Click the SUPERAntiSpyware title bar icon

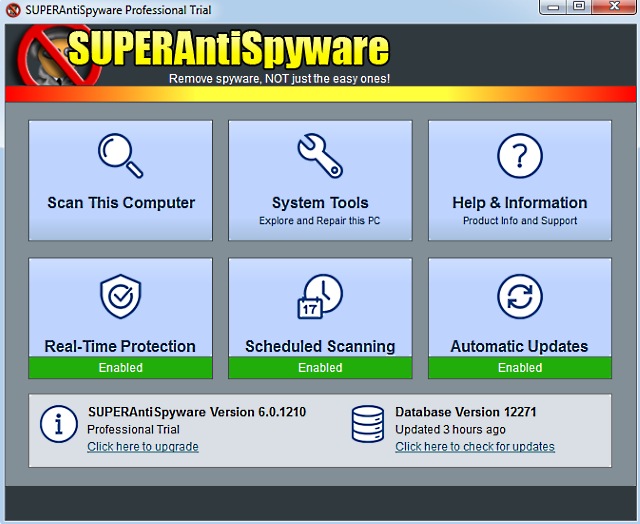point(13,10)
